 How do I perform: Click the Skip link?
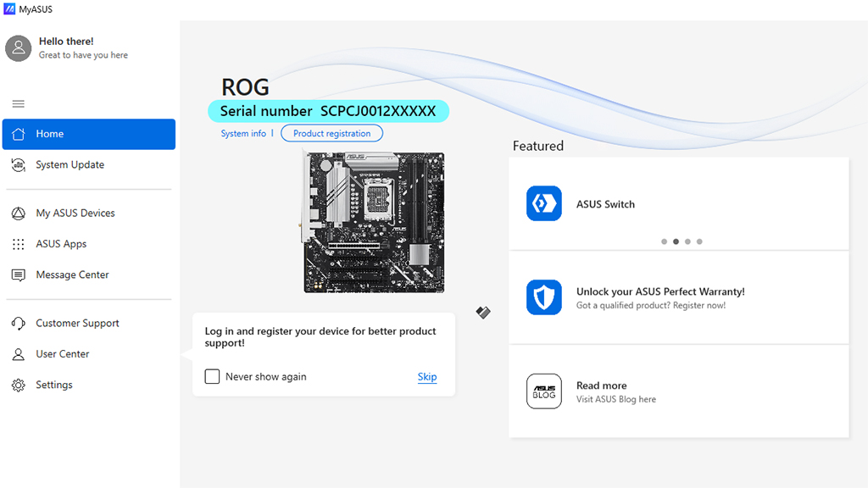coord(427,377)
